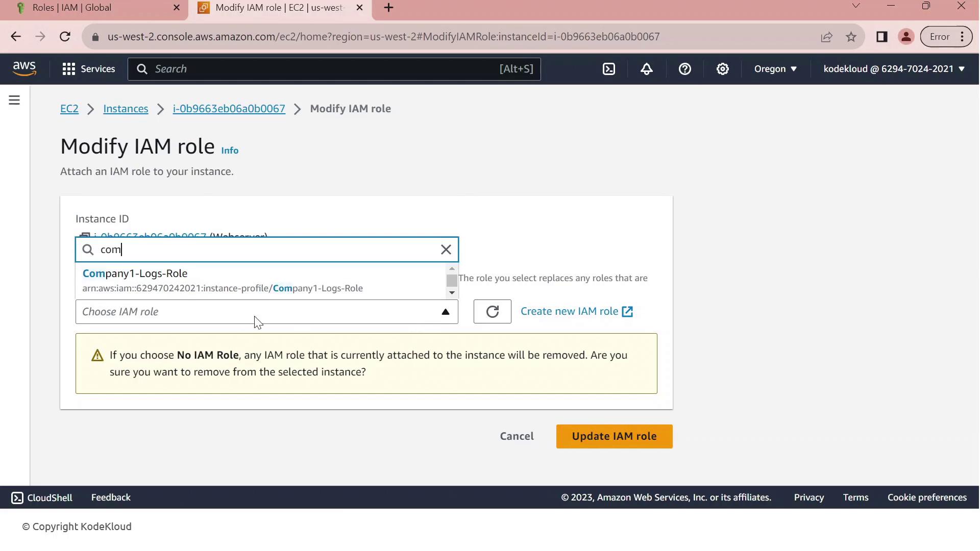This screenshot has width=980, height=551.
Task: Bookmark this page with star icon
Action: (851, 37)
